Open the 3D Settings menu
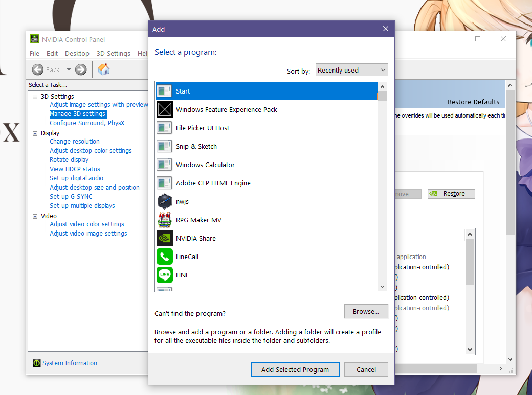The image size is (532, 395). (x=114, y=53)
